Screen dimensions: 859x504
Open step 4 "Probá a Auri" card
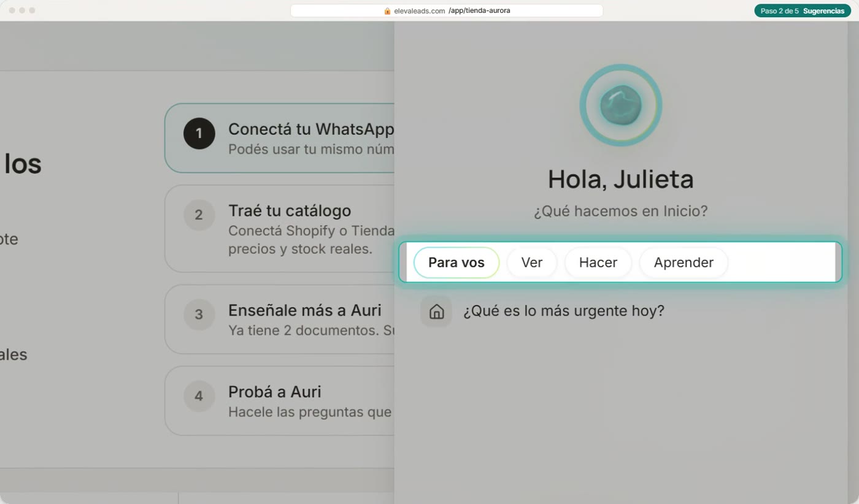click(279, 400)
